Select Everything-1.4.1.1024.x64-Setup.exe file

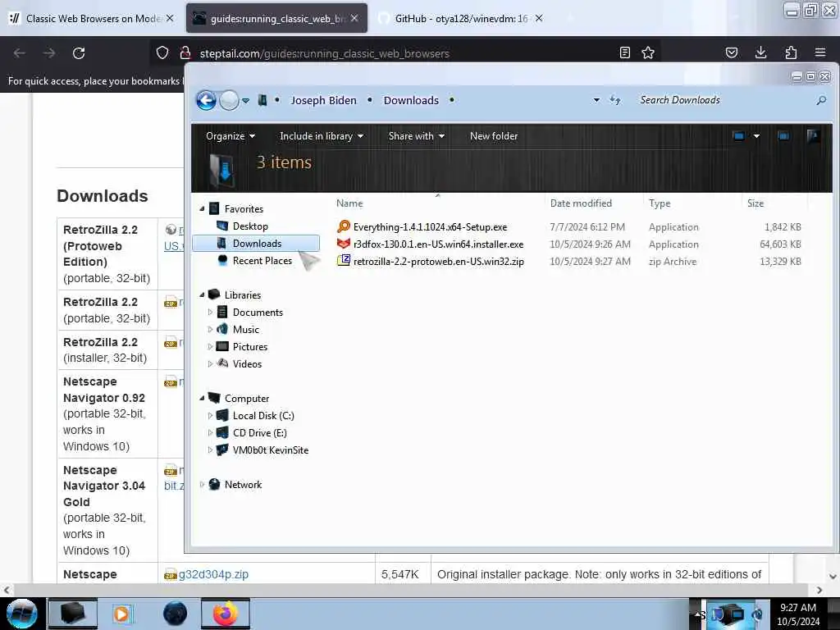[430, 227]
